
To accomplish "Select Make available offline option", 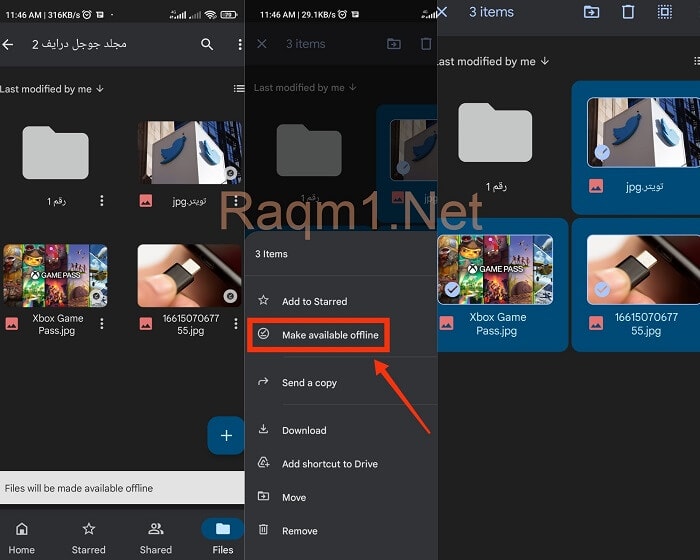I will [330, 335].
